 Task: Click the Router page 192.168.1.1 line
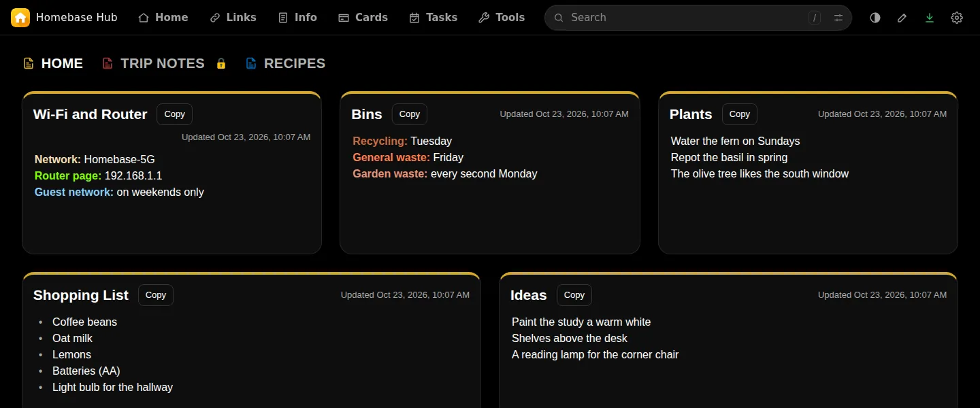click(x=99, y=176)
